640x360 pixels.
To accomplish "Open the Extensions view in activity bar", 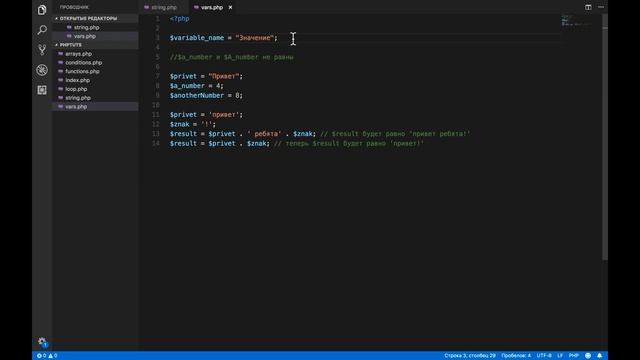I will coord(42,90).
